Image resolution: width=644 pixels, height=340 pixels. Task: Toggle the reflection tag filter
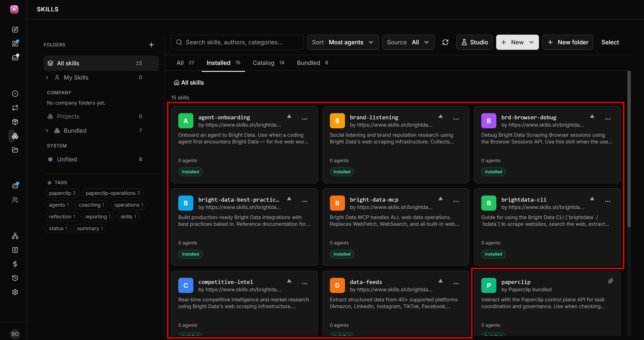pos(62,217)
